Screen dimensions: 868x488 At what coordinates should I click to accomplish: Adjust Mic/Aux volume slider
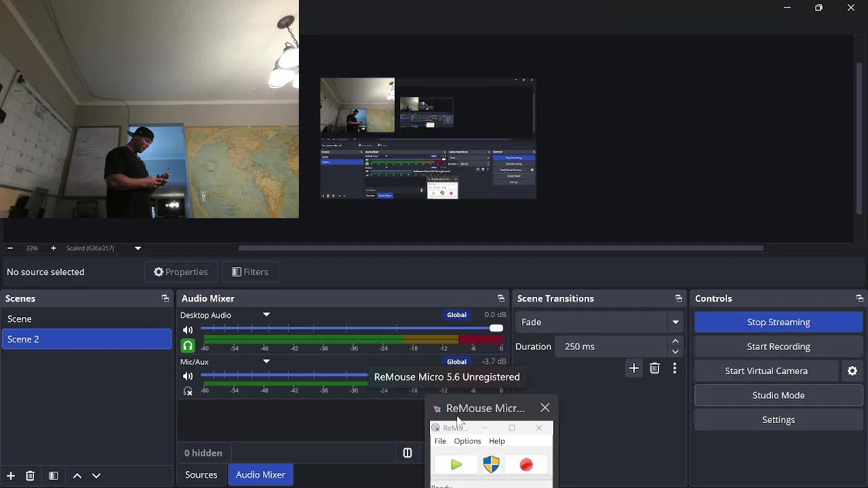pyautogui.click(x=284, y=375)
